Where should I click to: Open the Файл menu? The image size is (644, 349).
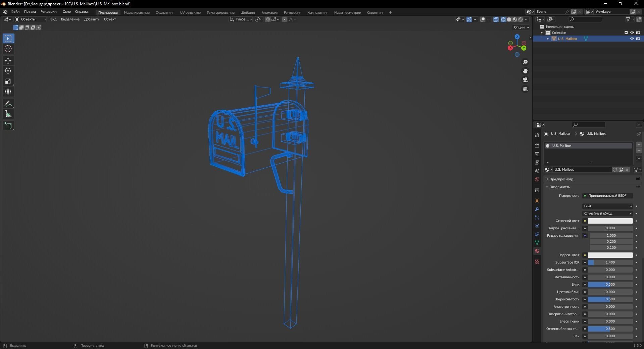click(x=15, y=12)
